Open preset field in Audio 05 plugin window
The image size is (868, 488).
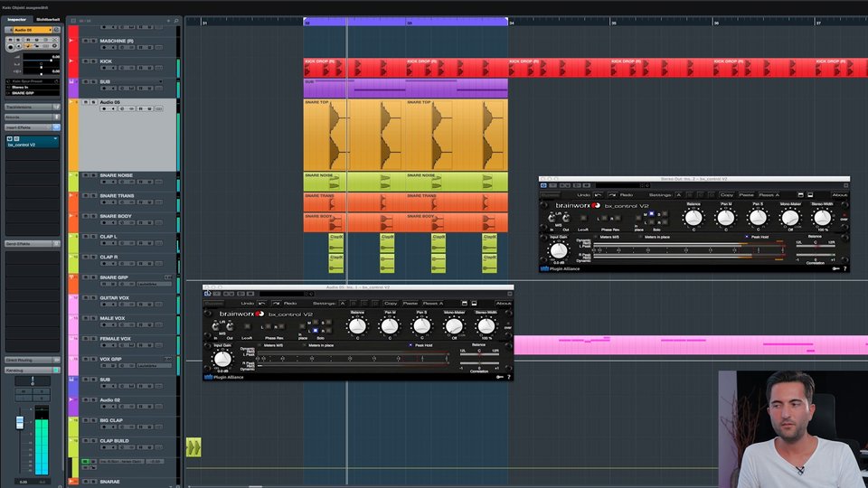coord(282,294)
